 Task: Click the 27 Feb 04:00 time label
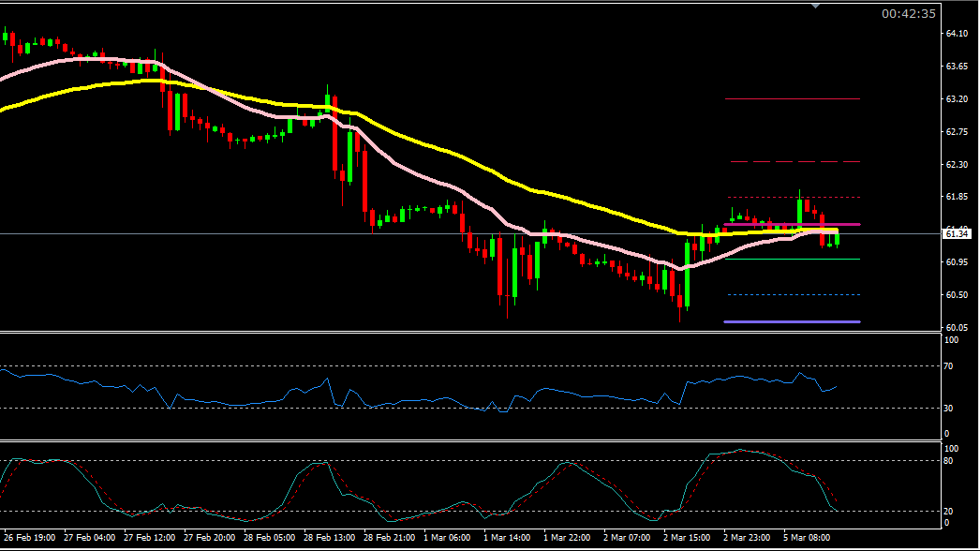click(89, 538)
